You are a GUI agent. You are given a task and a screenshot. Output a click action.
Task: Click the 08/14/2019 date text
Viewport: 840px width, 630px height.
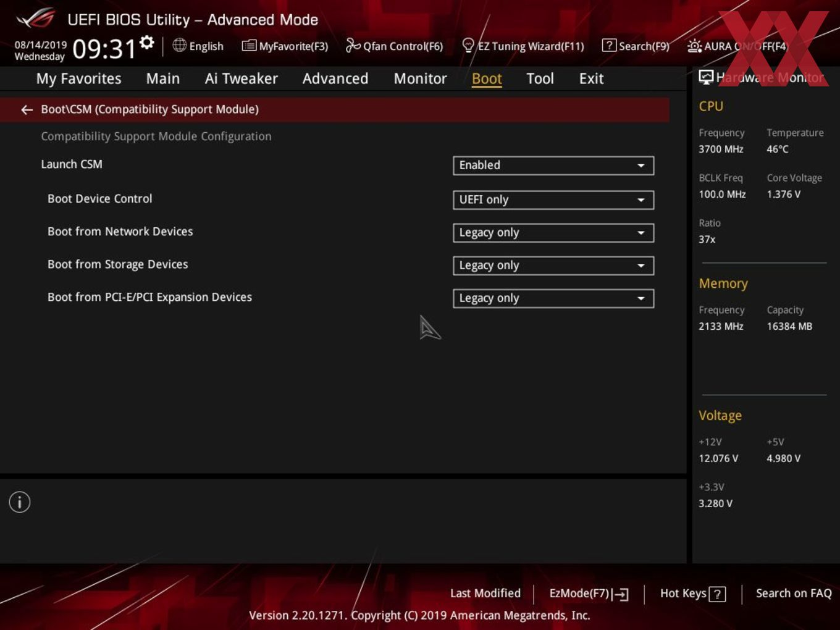coord(41,45)
